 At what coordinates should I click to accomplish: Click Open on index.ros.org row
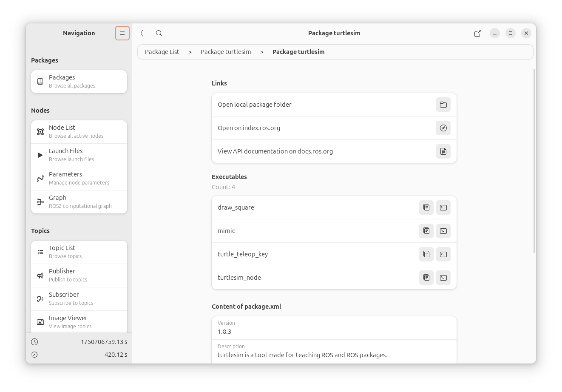click(x=334, y=128)
